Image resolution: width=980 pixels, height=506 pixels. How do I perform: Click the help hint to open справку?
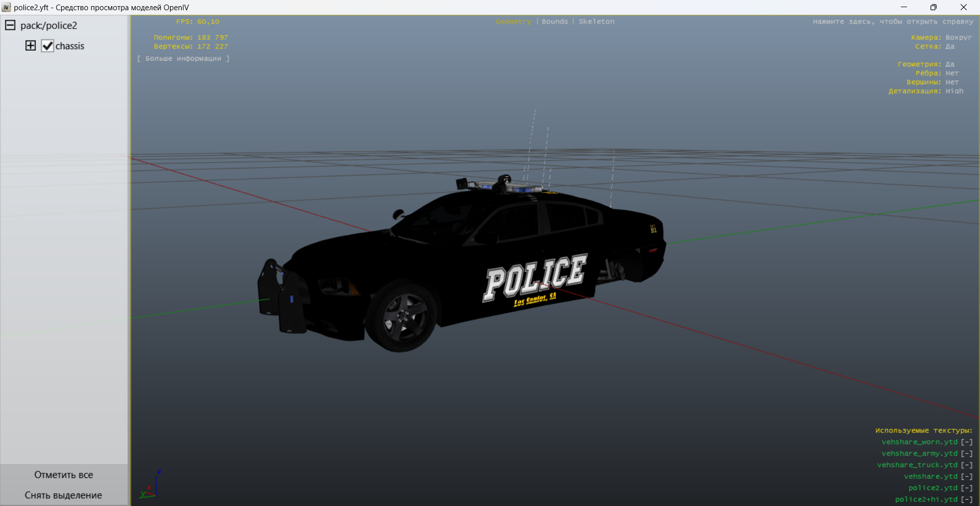pyautogui.click(x=893, y=21)
